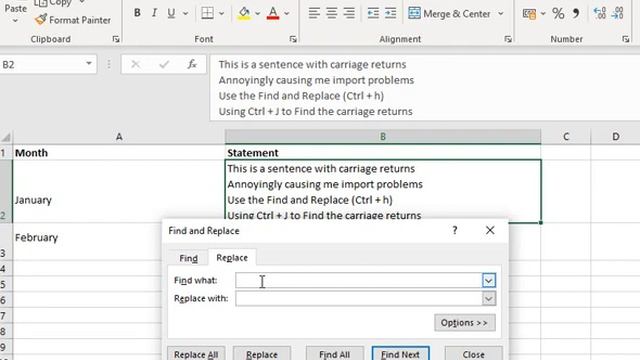Click the Select All corner triangle
The height and width of the screenshot is (360, 640).
(6, 137)
